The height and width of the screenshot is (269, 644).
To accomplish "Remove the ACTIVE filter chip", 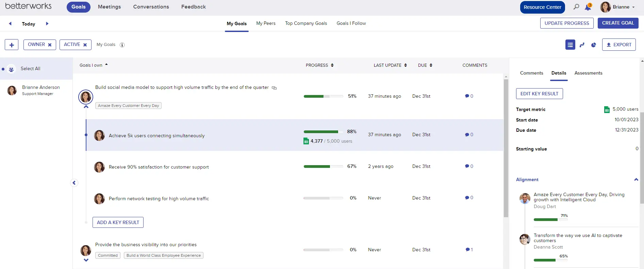I will (85, 45).
